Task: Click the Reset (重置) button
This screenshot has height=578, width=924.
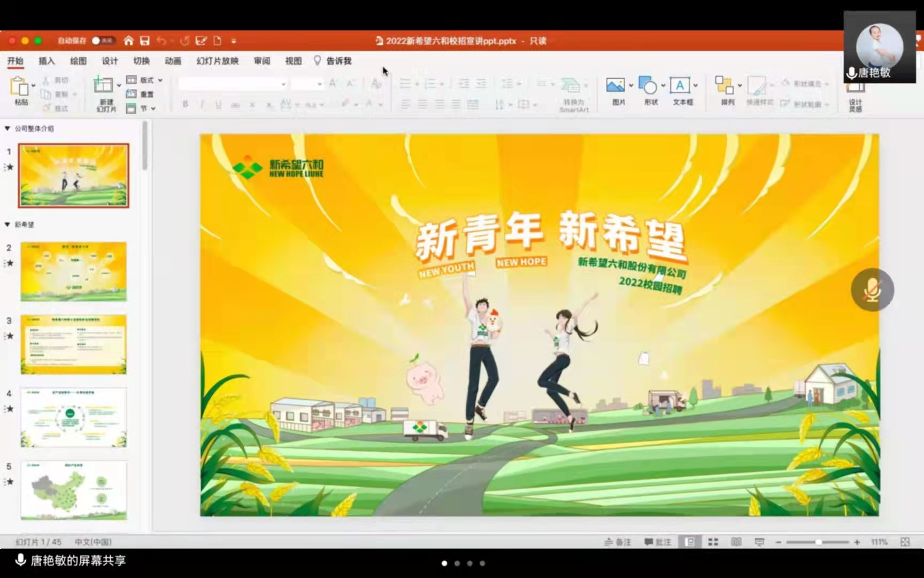Action: (x=141, y=94)
